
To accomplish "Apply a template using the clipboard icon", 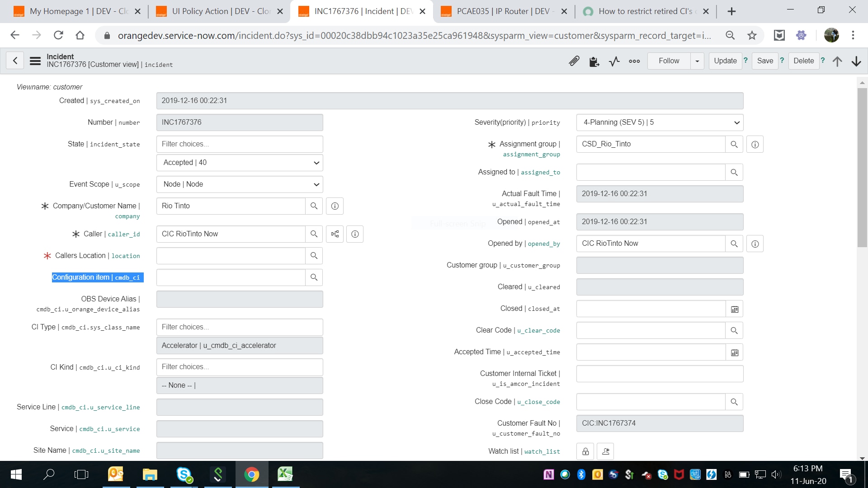I will (594, 61).
